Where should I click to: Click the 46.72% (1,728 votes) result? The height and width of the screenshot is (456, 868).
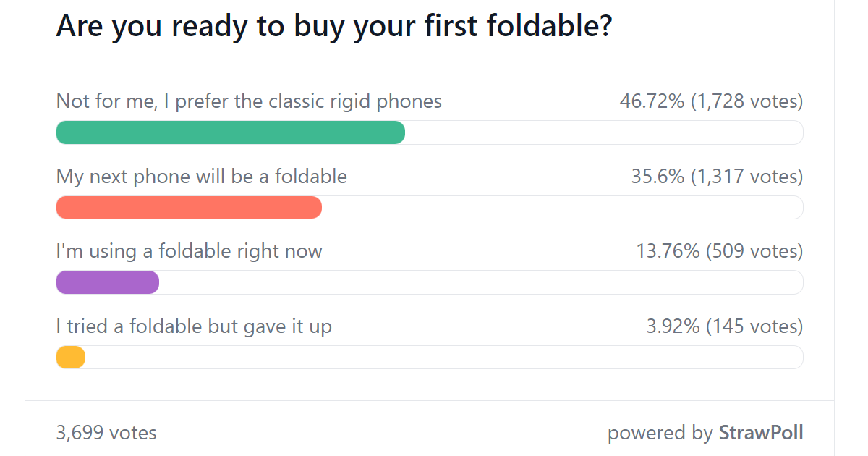[x=711, y=101]
